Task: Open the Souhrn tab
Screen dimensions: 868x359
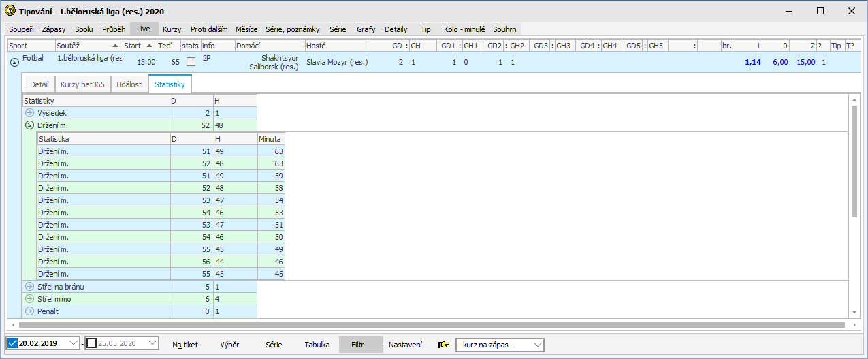Action: click(504, 29)
